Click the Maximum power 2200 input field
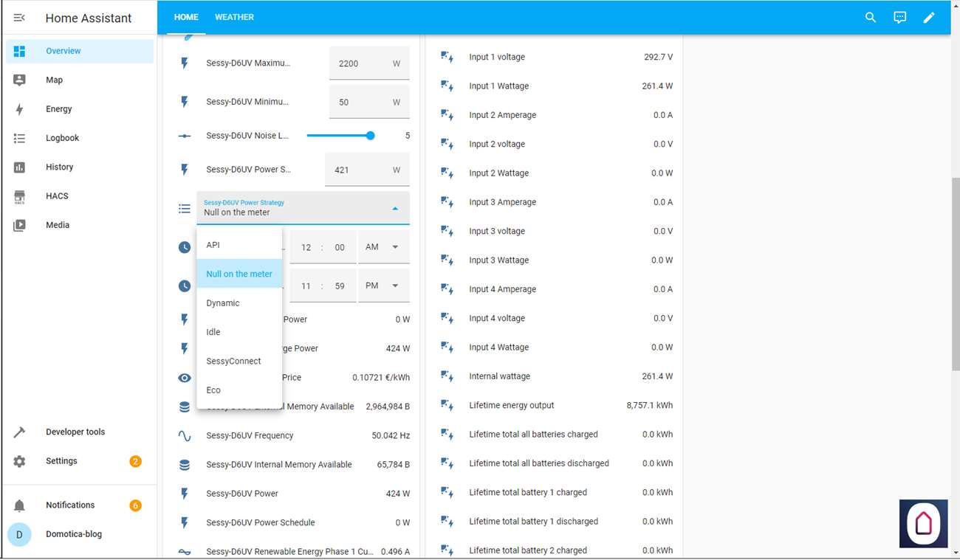Screen dimensions: 960x560 click(360, 63)
